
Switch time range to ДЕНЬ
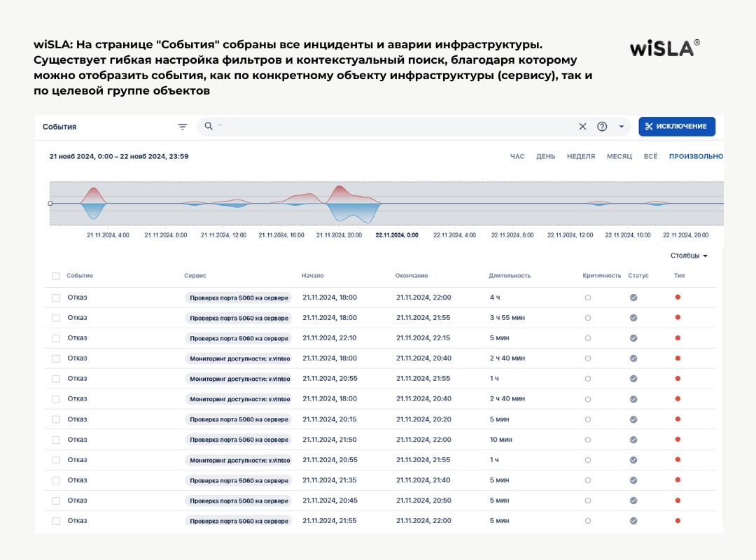(x=545, y=156)
